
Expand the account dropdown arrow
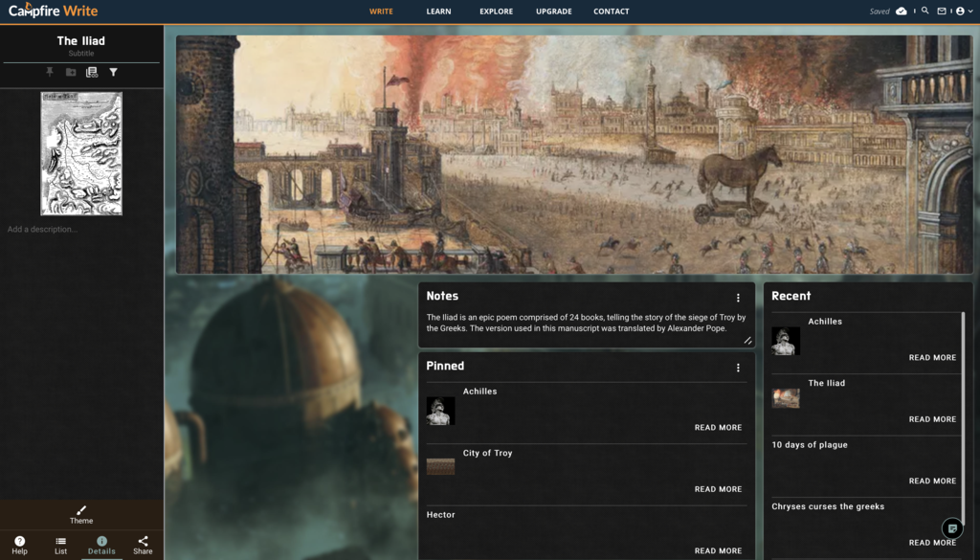pyautogui.click(x=970, y=11)
